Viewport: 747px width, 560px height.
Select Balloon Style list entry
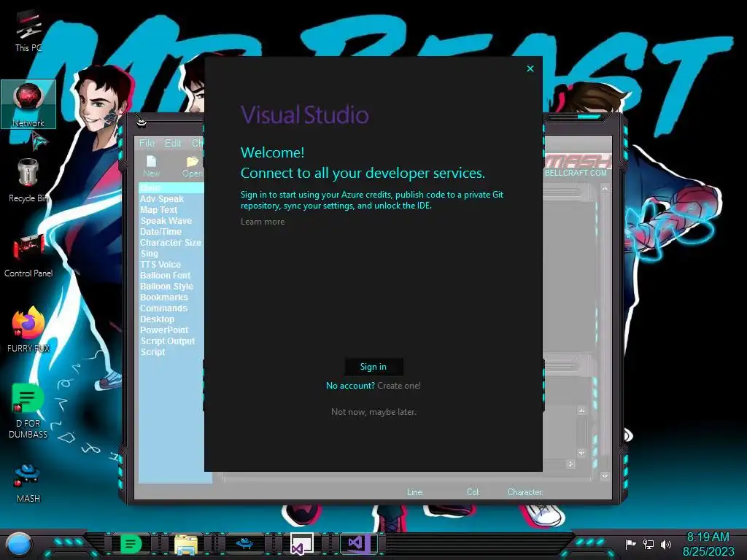point(167,287)
